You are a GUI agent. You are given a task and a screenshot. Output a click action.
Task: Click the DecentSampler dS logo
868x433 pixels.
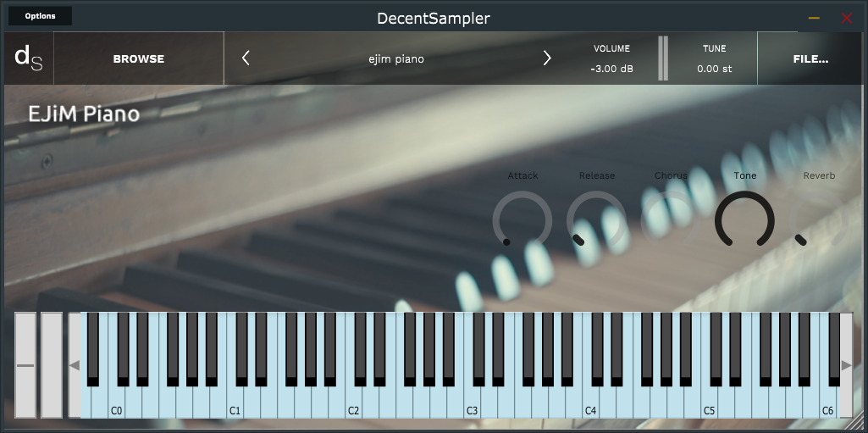coord(29,58)
